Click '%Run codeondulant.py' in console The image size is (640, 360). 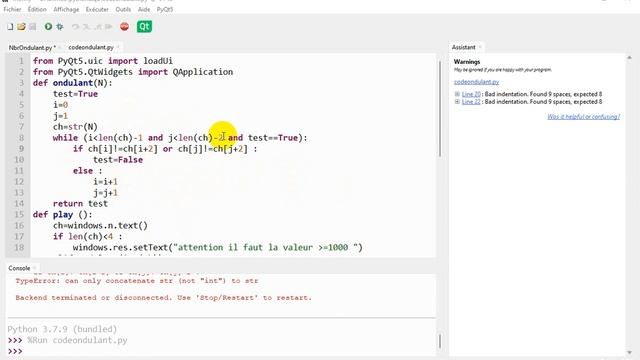[77, 340]
